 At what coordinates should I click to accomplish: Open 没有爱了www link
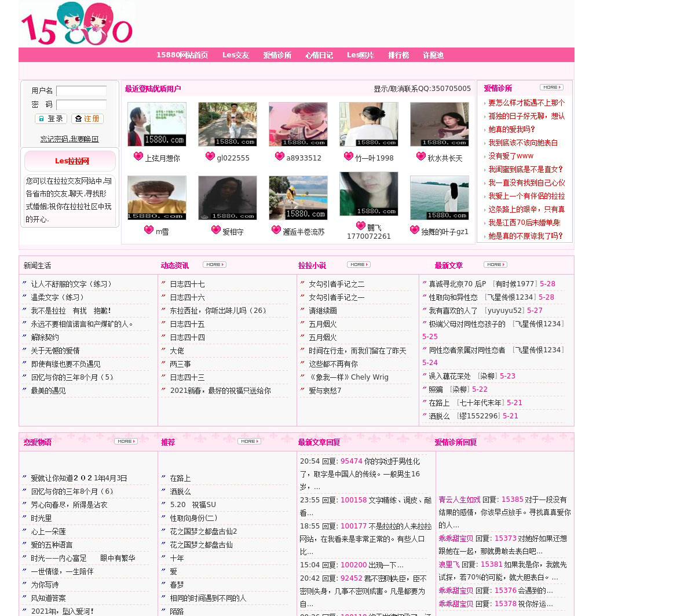pyautogui.click(x=511, y=156)
